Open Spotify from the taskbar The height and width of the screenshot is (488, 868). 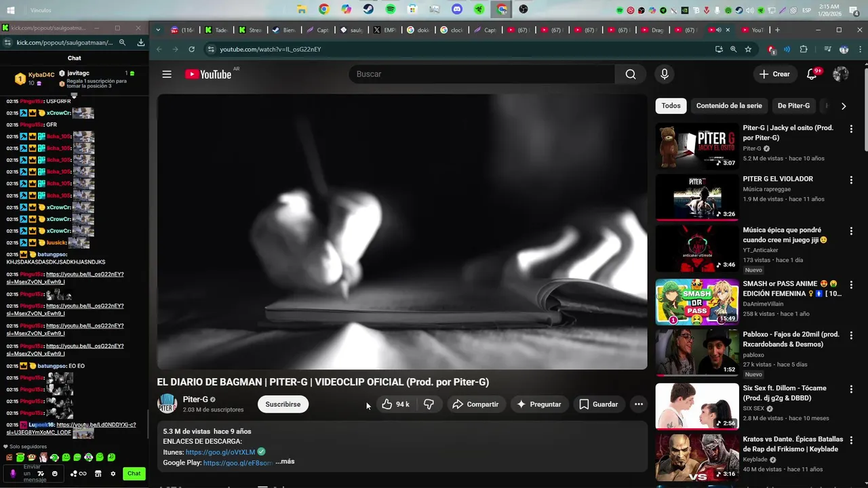pos(391,9)
